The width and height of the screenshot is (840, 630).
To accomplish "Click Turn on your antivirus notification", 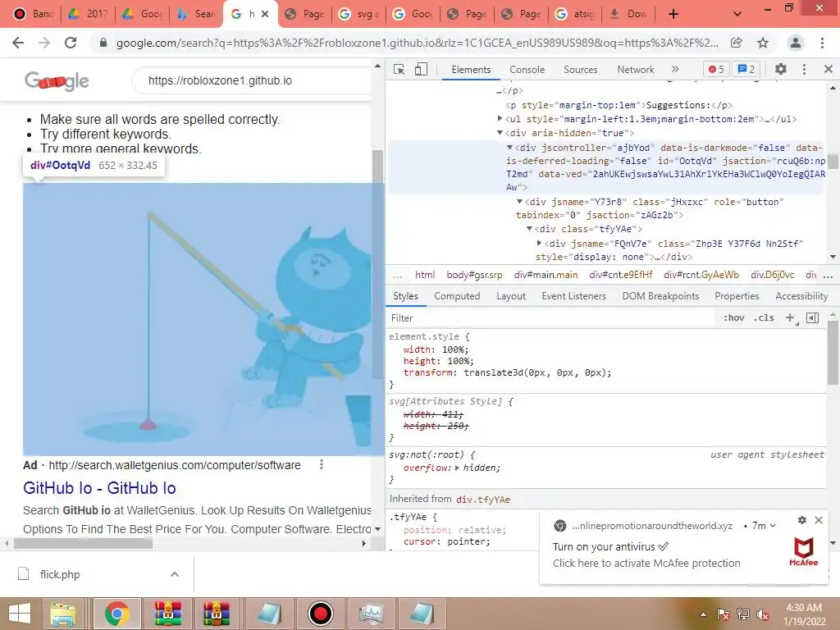I will point(610,546).
